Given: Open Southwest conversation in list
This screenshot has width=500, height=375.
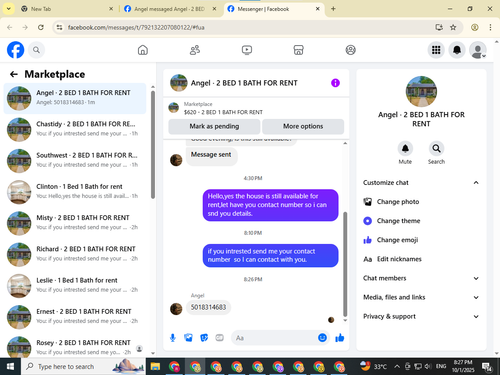Looking at the screenshot, I should point(75,161).
